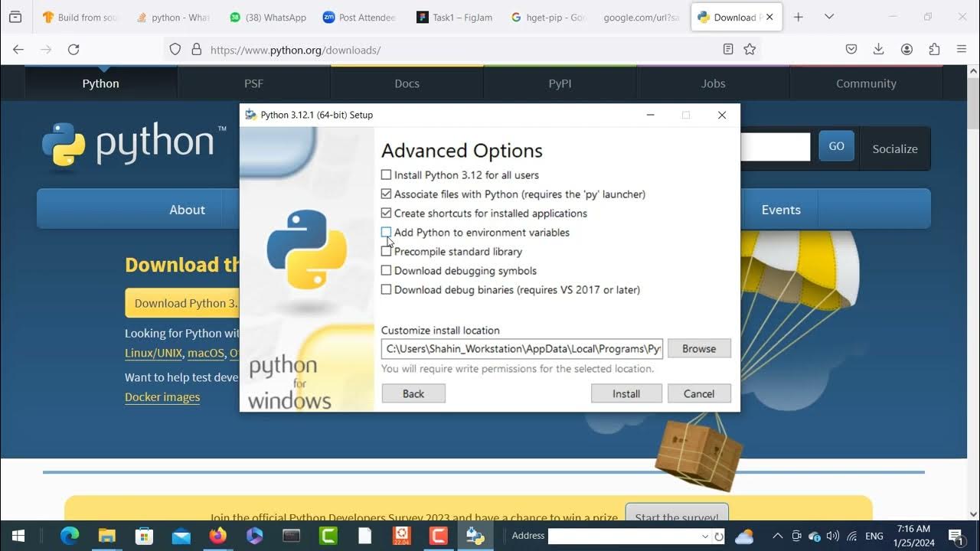980x551 pixels.
Task: Cancel the Python setup
Action: (x=699, y=393)
